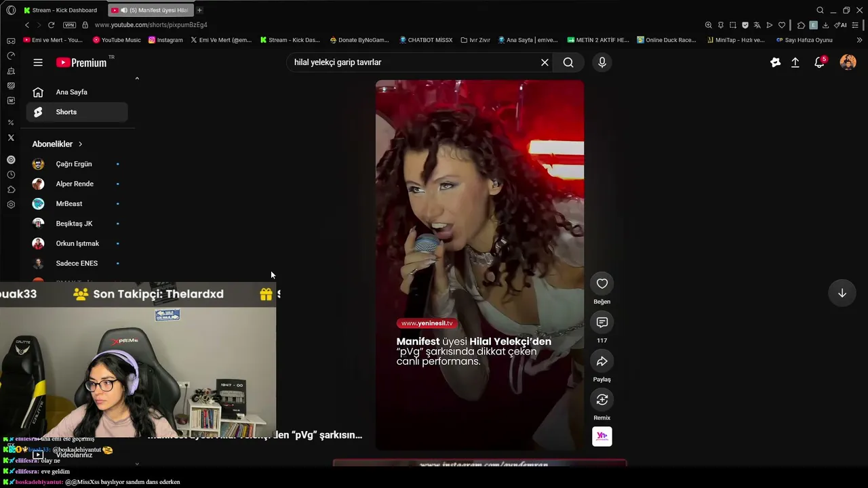Open Çağrı Ergün subscription channel
Image resolution: width=868 pixels, height=488 pixels.
(77, 164)
